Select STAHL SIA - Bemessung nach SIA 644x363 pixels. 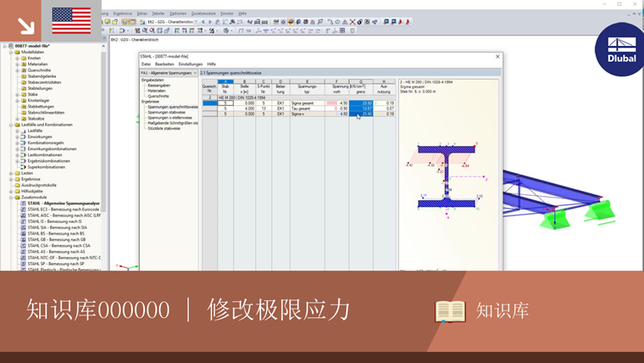coord(57,227)
